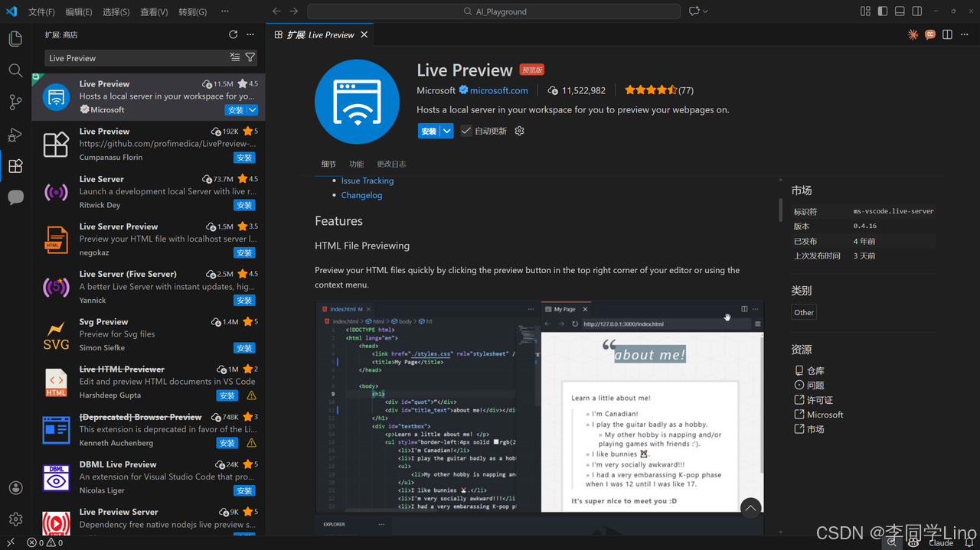Click the orange Claude spark icon
980x550 pixels.
pyautogui.click(x=913, y=34)
